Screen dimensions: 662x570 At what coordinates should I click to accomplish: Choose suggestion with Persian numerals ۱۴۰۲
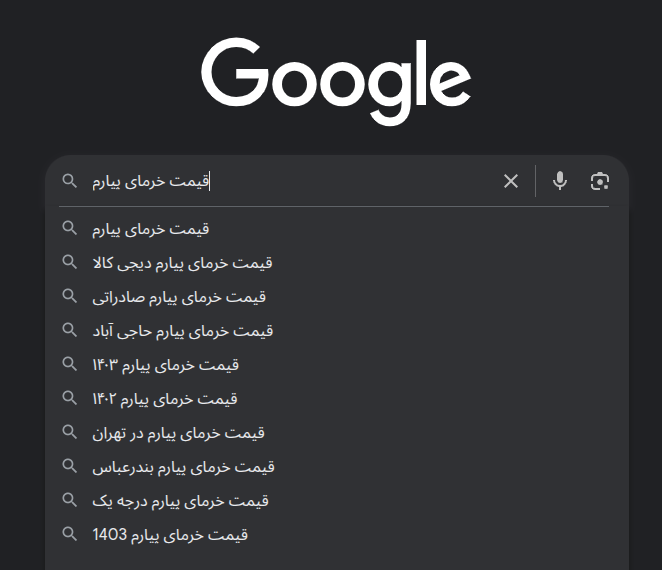click(x=334, y=399)
